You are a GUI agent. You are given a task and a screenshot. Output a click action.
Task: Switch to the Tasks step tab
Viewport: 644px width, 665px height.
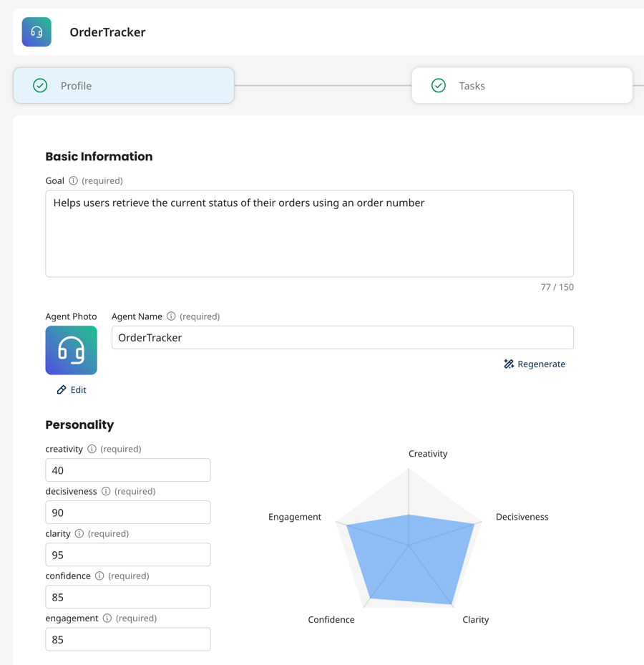(522, 86)
